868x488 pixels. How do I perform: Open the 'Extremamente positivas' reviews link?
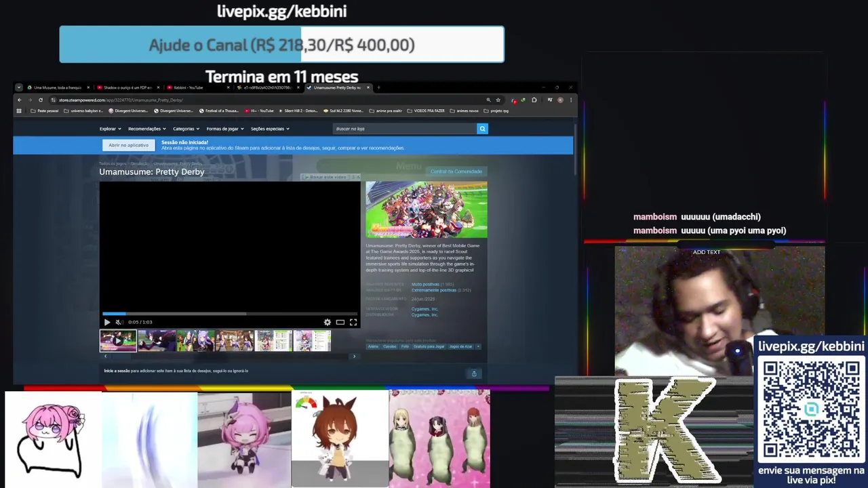(x=433, y=290)
